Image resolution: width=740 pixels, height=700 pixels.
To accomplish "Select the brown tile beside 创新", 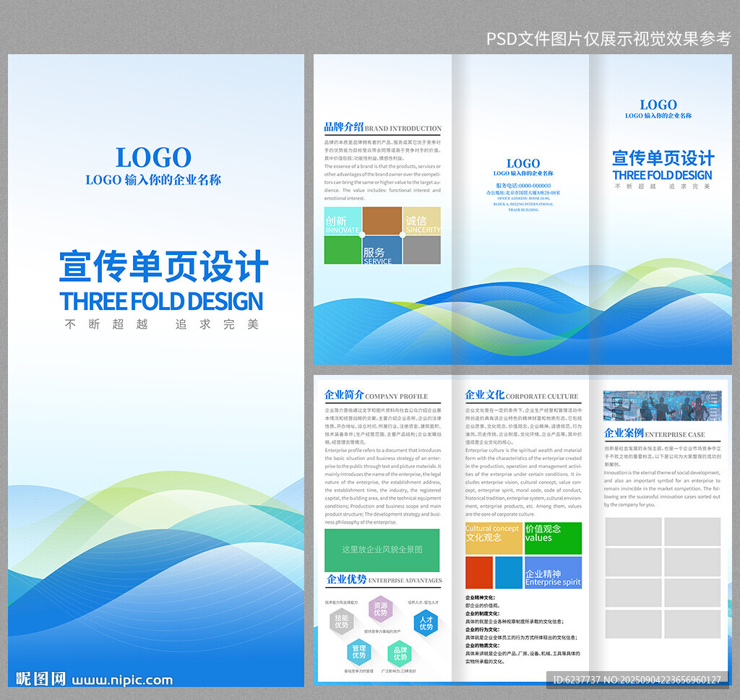I will coord(382,221).
